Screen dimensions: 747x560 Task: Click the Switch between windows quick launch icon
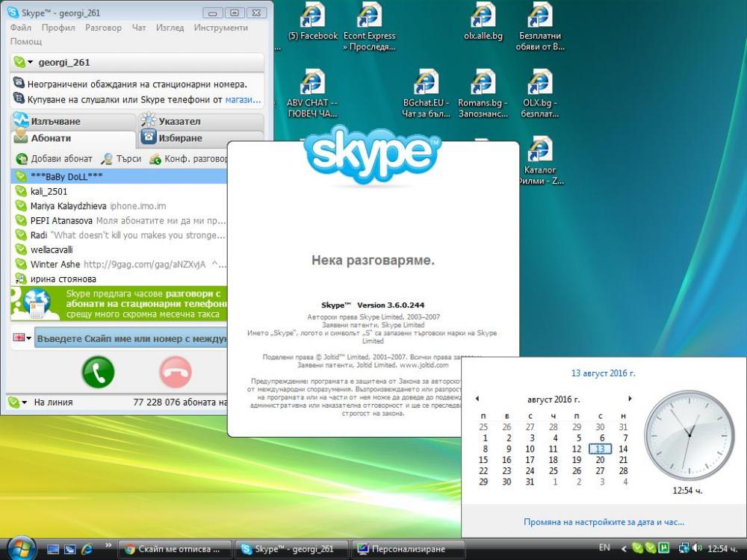pyautogui.click(x=69, y=549)
